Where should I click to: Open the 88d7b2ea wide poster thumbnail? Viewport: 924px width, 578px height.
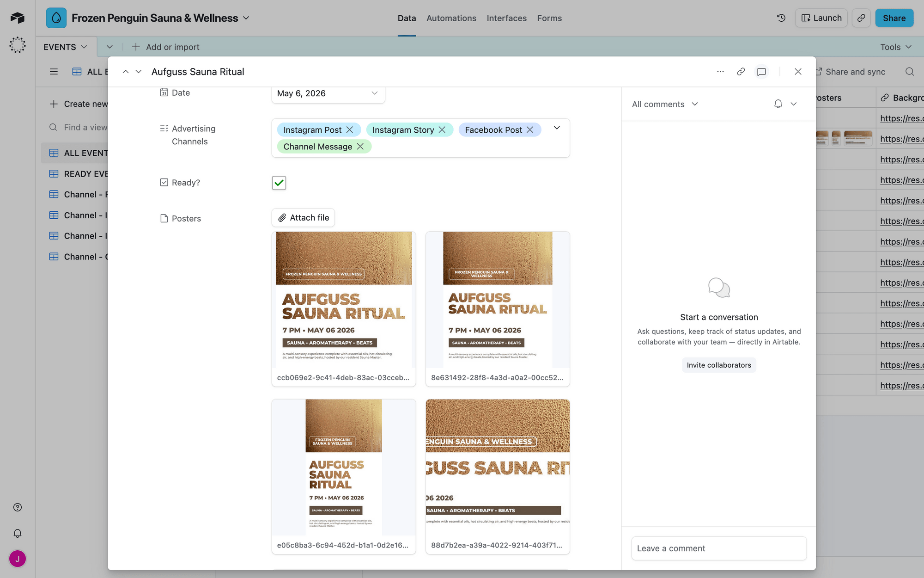(x=498, y=467)
